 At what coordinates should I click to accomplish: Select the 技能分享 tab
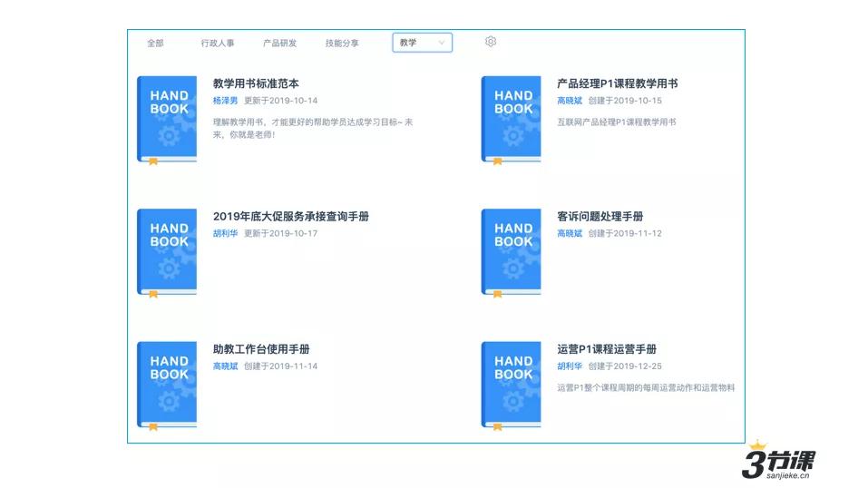[x=342, y=43]
